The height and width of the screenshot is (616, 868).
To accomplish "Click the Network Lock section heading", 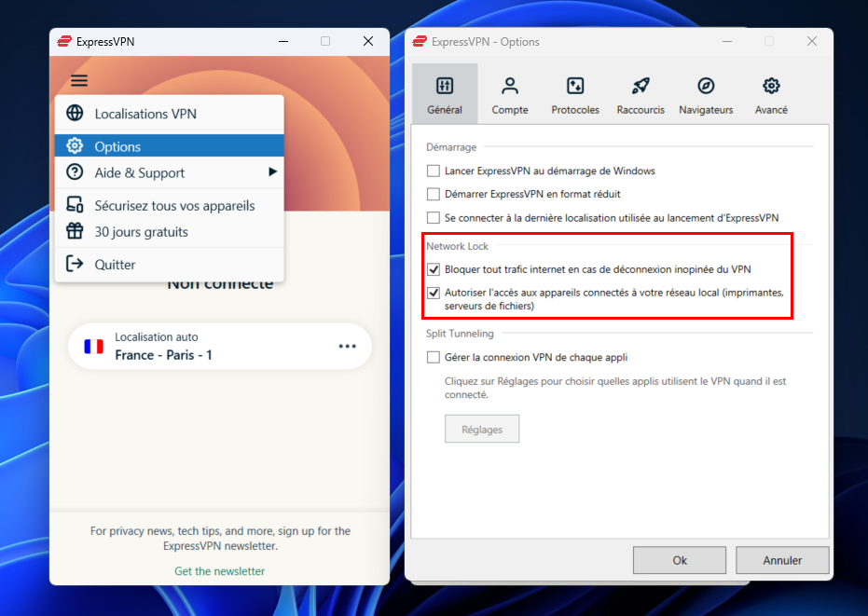I will click(x=457, y=246).
